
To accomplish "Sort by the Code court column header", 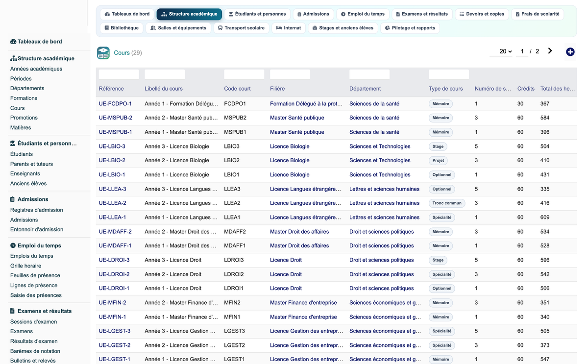I will point(237,89).
